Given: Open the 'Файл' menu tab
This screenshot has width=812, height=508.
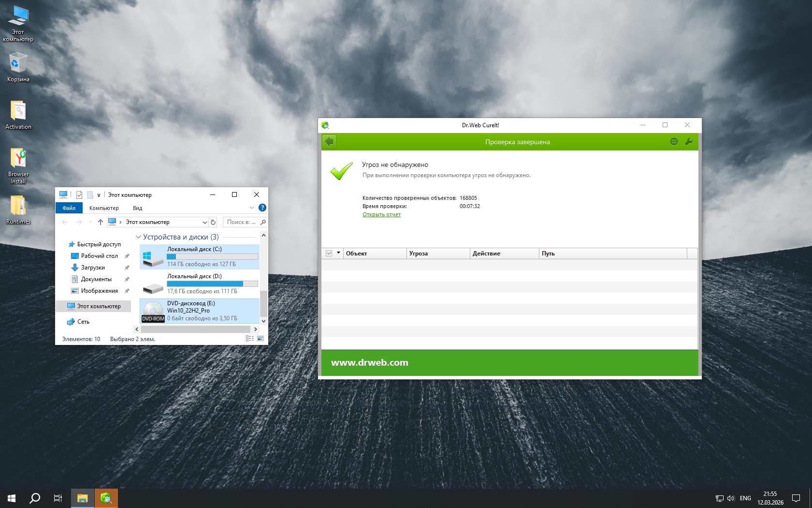Looking at the screenshot, I should tap(69, 208).
